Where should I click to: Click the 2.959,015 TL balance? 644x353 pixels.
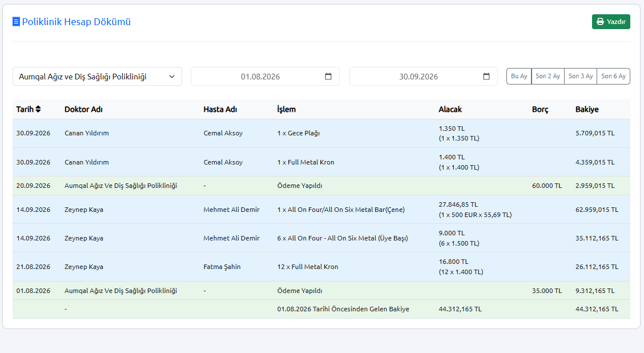pos(595,186)
